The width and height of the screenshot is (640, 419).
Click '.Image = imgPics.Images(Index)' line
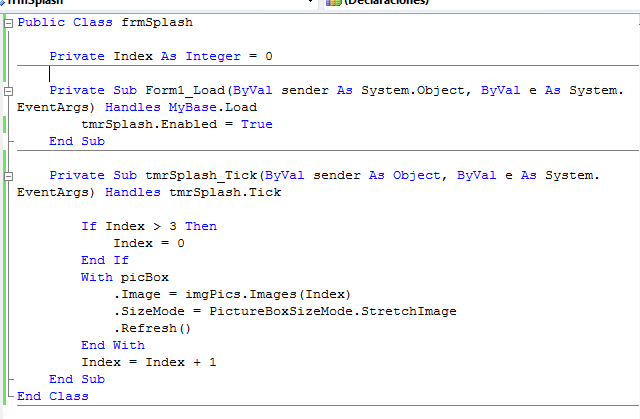pos(232,294)
